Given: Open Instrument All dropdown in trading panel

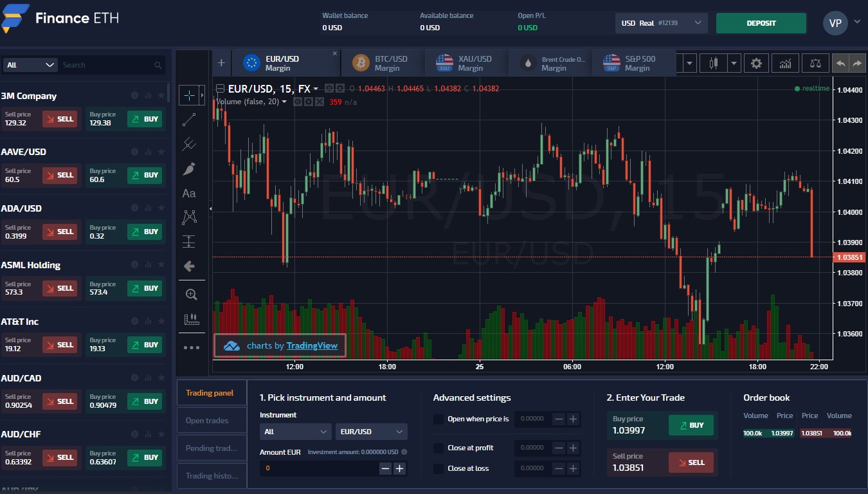Looking at the screenshot, I should coord(295,432).
